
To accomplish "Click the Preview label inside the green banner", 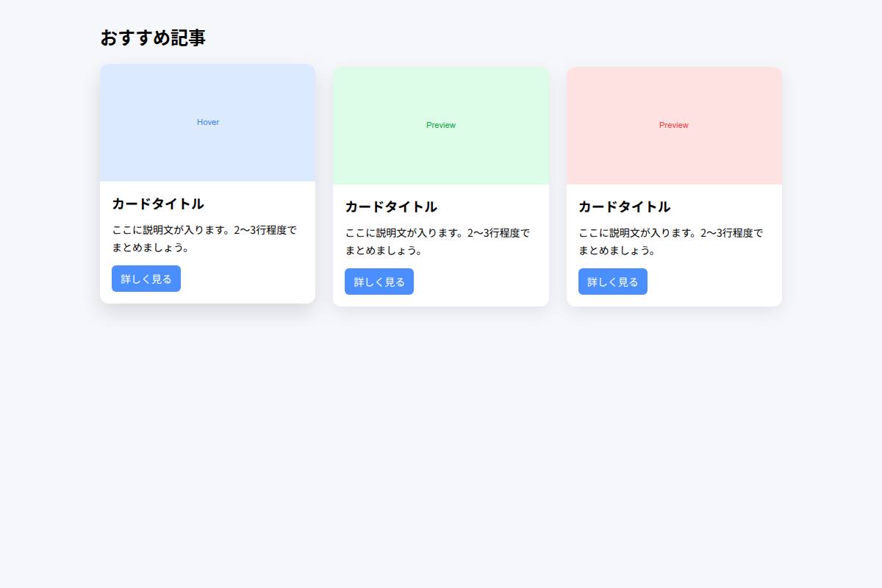I will [x=440, y=125].
